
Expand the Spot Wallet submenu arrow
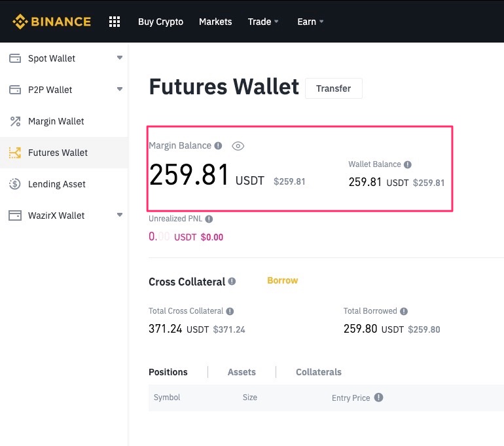coord(119,58)
